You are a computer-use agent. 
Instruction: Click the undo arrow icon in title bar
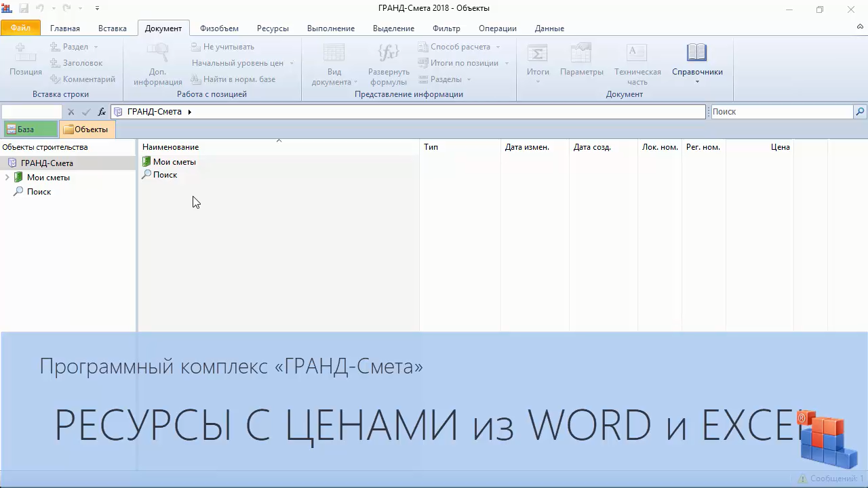click(41, 9)
